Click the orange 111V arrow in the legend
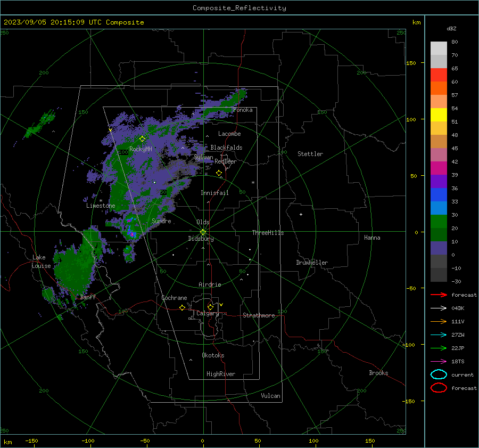This screenshot has width=479, height=448. click(439, 321)
